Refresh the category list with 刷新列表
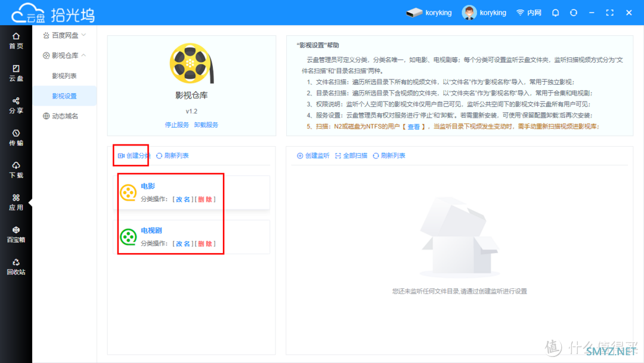Viewport: 644px width, 363px height. tap(172, 155)
